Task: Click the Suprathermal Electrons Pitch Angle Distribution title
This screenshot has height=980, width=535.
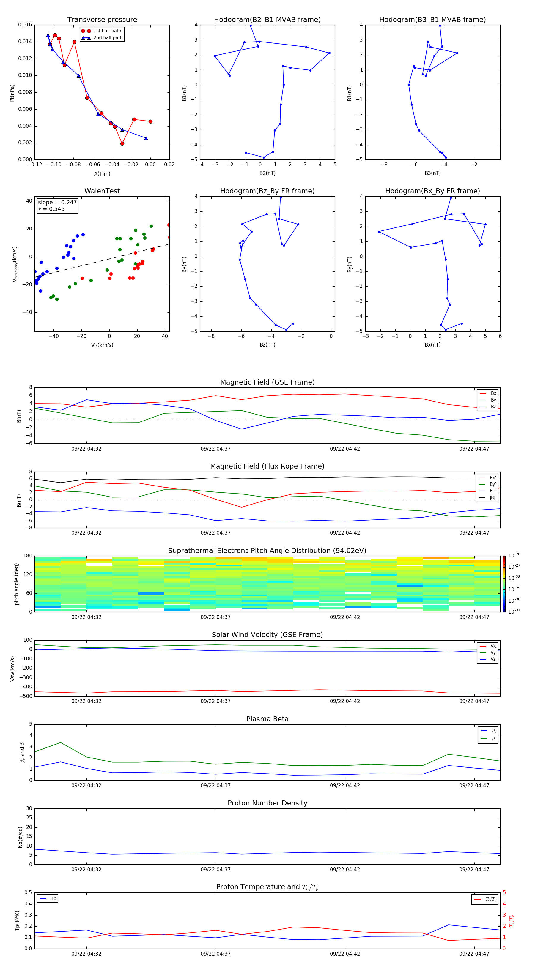Action: tap(267, 551)
